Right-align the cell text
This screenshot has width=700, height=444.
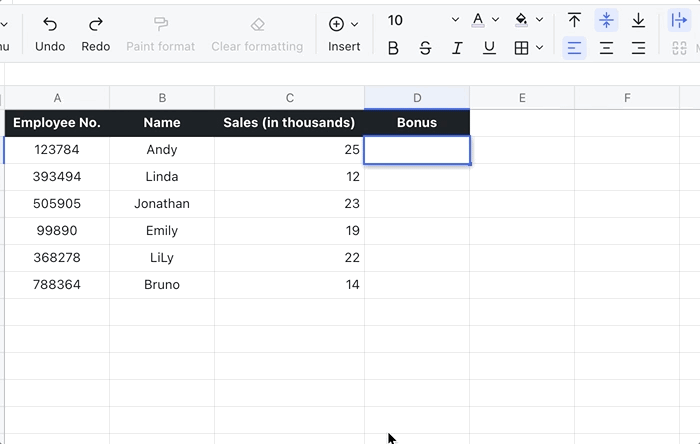[x=638, y=48]
